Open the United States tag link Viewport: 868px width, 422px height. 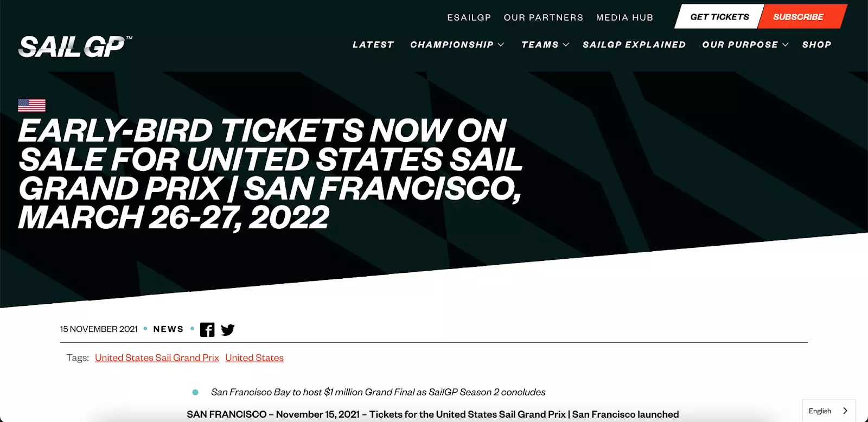pyautogui.click(x=254, y=357)
